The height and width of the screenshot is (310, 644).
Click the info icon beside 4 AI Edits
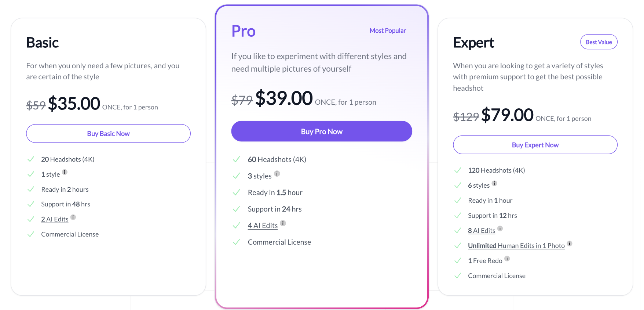point(282,223)
